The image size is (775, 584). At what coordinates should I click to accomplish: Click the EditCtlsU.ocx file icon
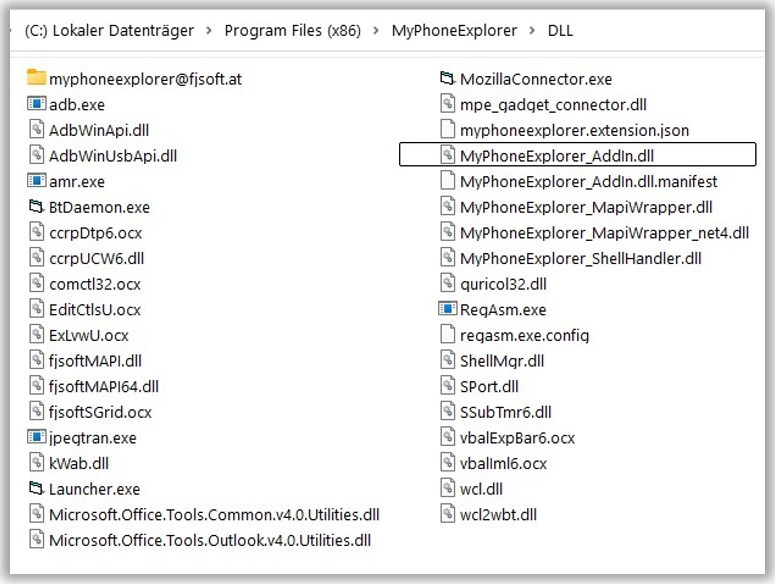point(37,309)
